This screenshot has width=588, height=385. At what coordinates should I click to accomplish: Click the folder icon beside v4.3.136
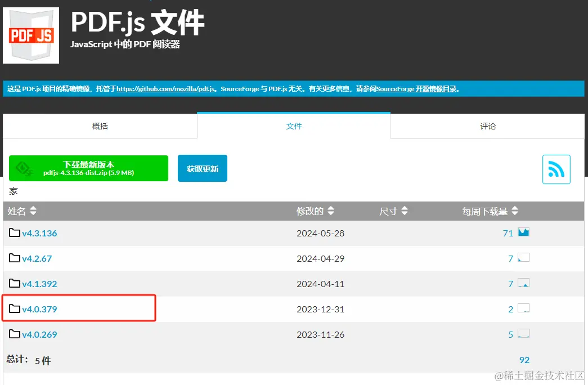pos(15,232)
